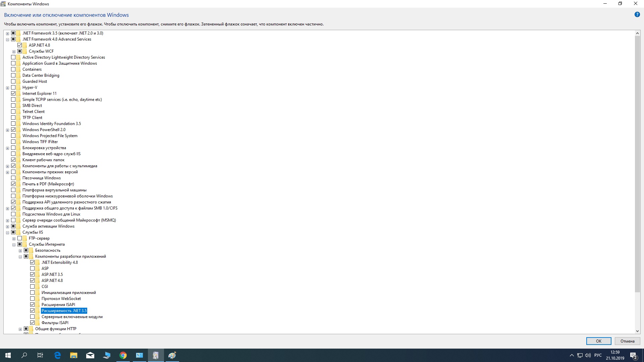The height and width of the screenshot is (362, 644).
Task: Click the ОК confirmation button
Action: tap(599, 341)
